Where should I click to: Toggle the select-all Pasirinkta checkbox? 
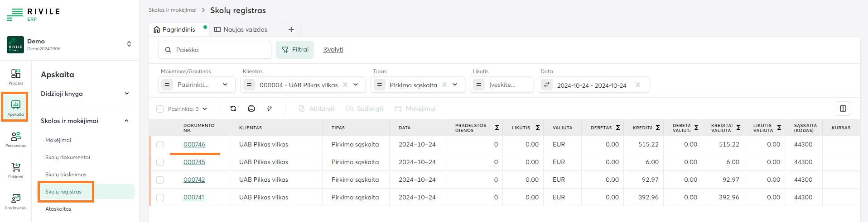point(160,109)
